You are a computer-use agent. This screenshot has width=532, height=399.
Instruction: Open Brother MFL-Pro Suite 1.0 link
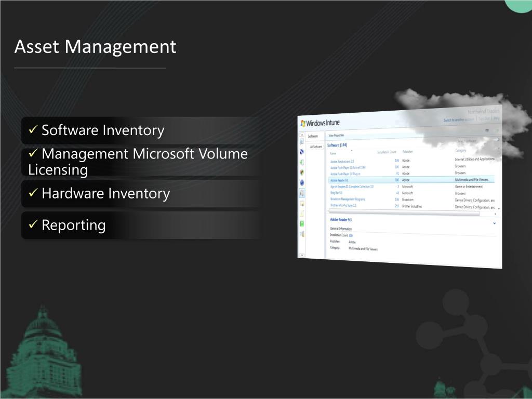pyautogui.click(x=343, y=205)
